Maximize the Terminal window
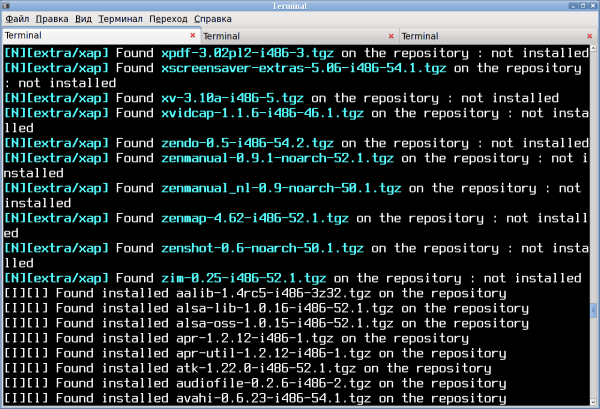Screen dimensions: 600x409 pos(582,6)
